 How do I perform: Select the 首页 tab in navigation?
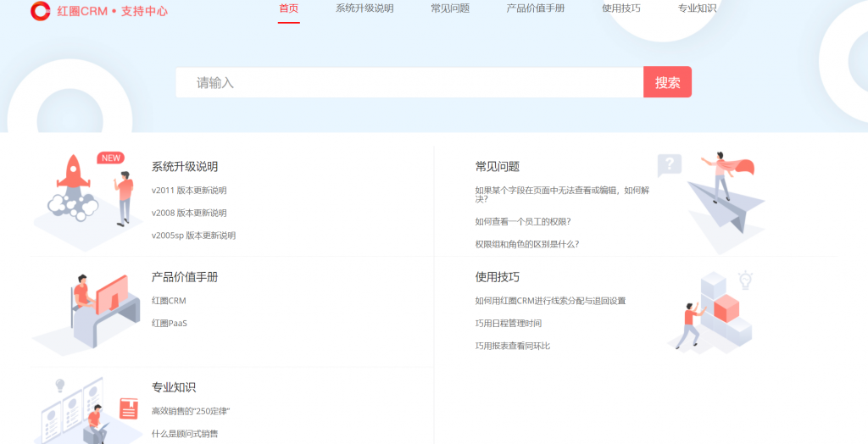[x=288, y=8]
